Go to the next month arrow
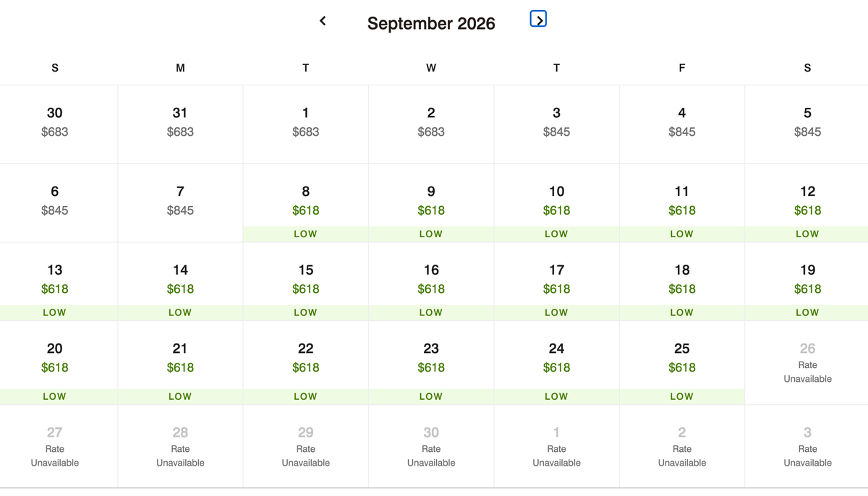The image size is (868, 496). pyautogui.click(x=538, y=20)
